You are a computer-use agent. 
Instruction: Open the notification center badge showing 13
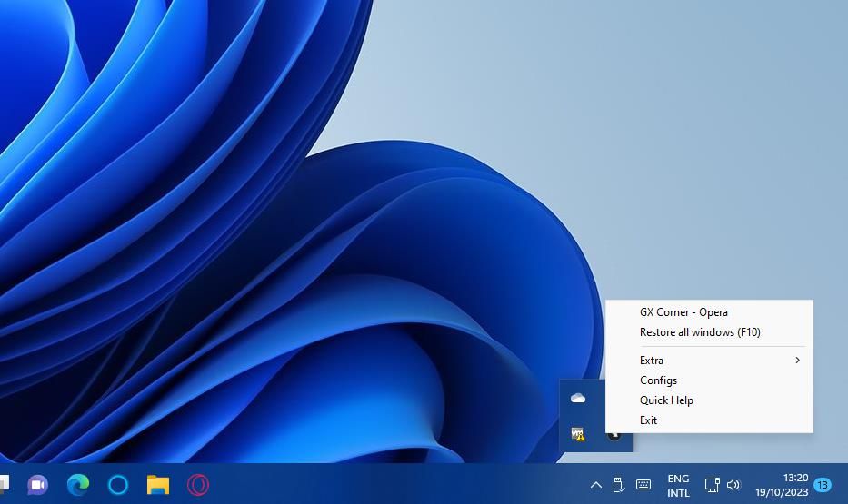[x=822, y=485]
